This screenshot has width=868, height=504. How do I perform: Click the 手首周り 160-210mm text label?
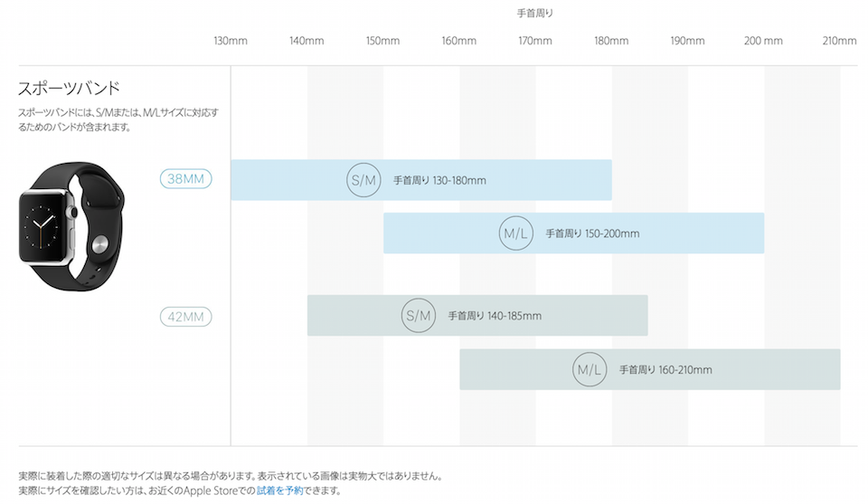(x=665, y=371)
